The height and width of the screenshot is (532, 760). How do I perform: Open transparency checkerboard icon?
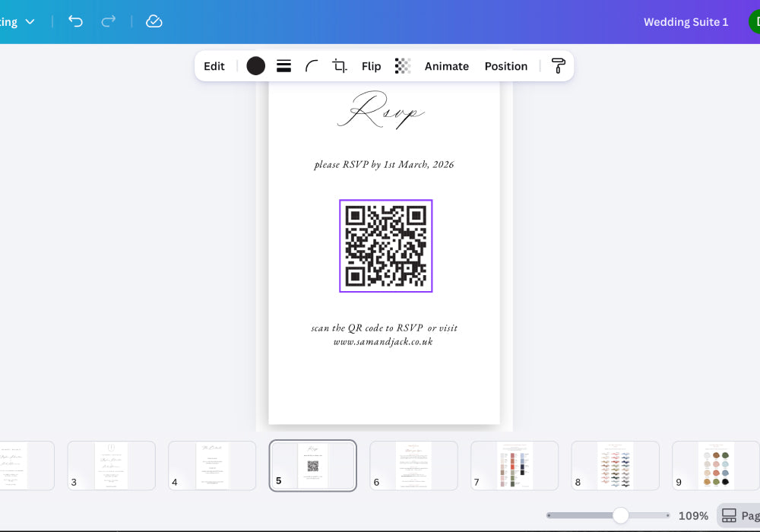click(403, 66)
